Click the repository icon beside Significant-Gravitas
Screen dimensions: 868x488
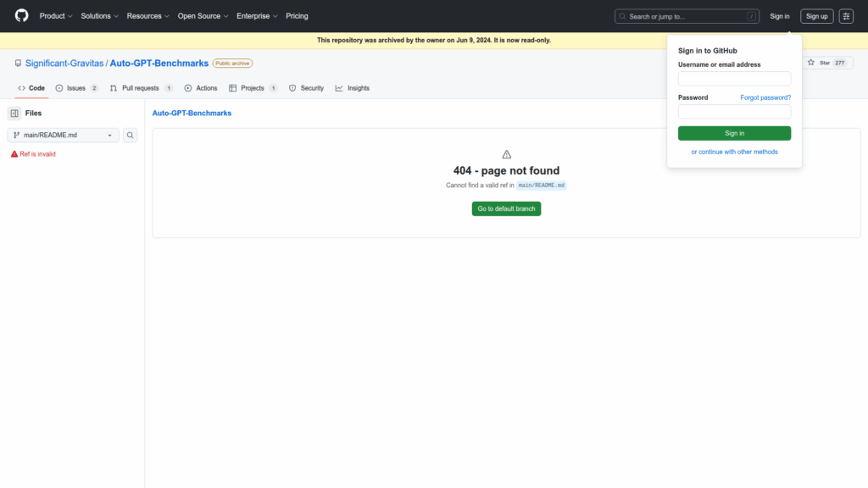(x=18, y=64)
